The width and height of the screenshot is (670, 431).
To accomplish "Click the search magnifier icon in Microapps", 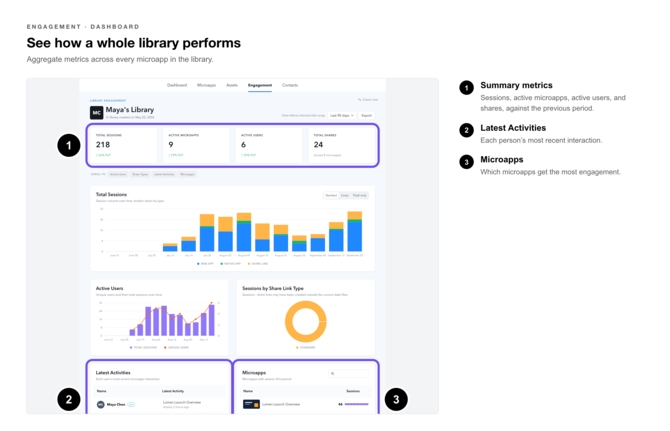I will 332,374.
